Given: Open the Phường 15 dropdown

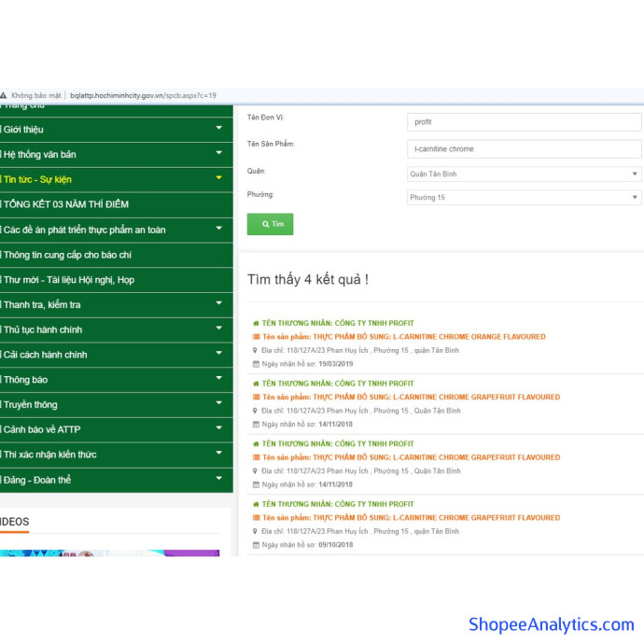Looking at the screenshot, I should (524, 198).
